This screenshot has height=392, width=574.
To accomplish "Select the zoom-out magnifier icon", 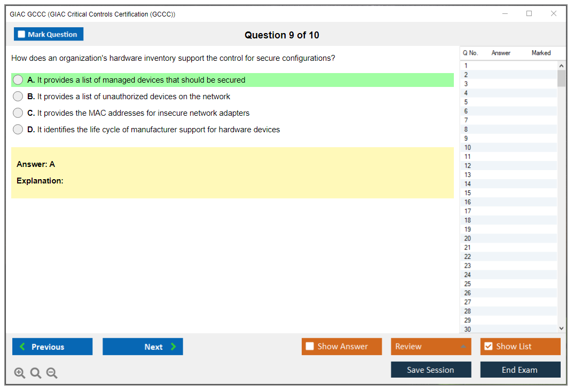I will [x=51, y=373].
